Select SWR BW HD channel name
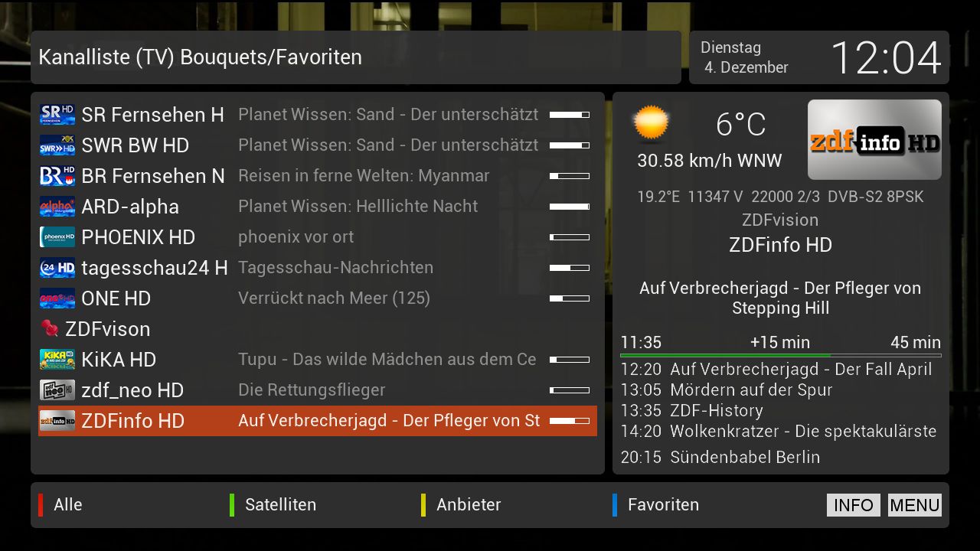Image resolution: width=980 pixels, height=551 pixels. (x=135, y=145)
